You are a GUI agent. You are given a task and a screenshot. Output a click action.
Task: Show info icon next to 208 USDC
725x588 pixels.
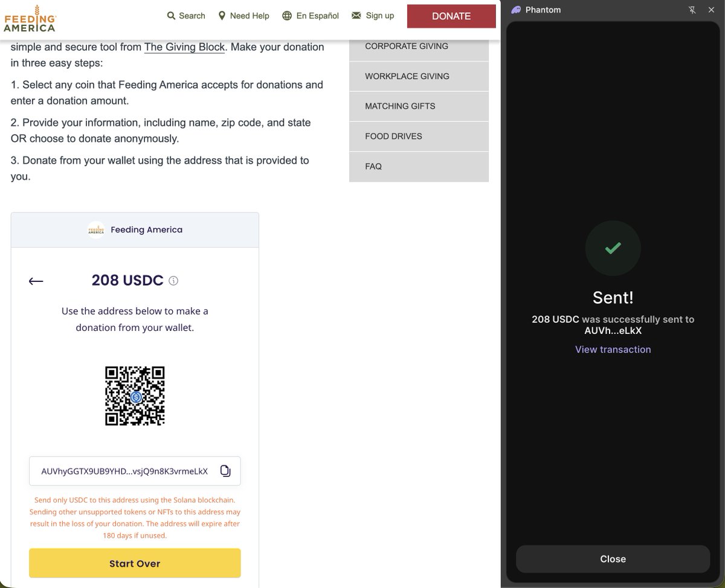point(173,281)
